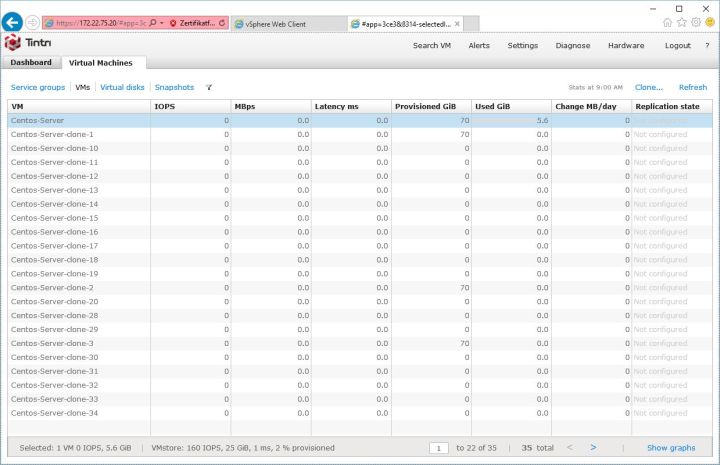720x465 pixels.
Task: Click the help question mark
Action: click(707, 45)
